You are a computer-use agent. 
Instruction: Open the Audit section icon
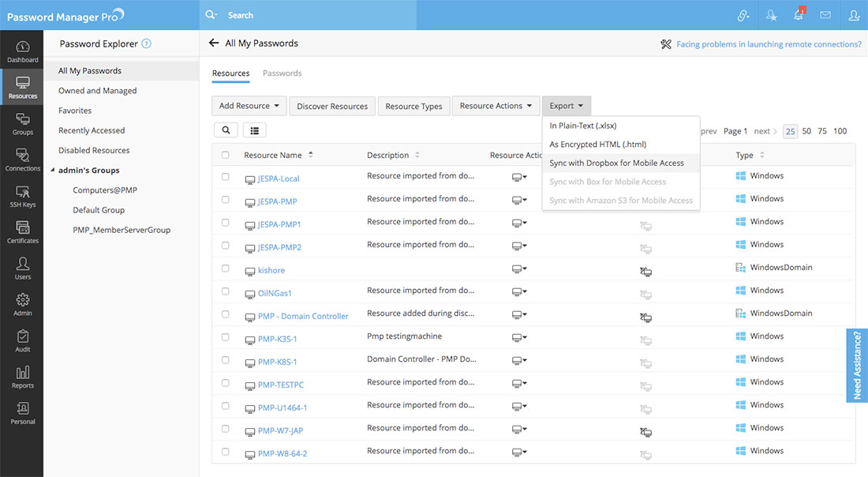coord(22,341)
